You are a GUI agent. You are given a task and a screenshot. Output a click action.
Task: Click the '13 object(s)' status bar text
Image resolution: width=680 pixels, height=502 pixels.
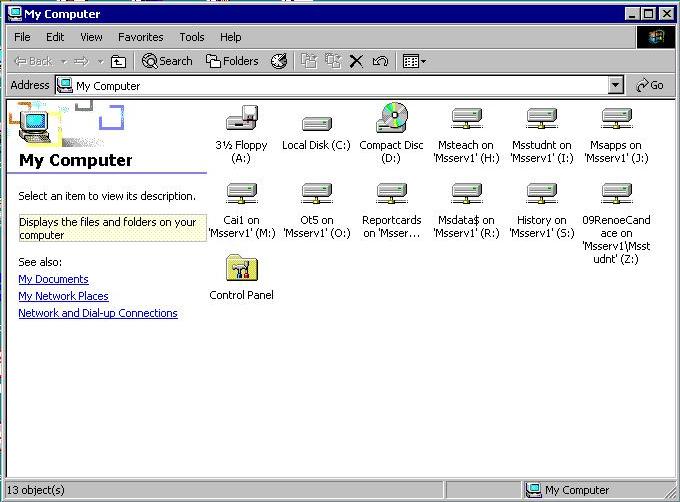click(36, 490)
